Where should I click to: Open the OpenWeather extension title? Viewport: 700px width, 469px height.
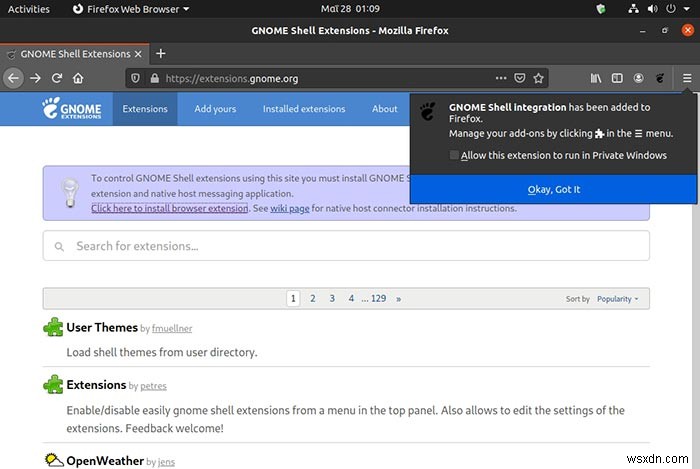(x=105, y=461)
